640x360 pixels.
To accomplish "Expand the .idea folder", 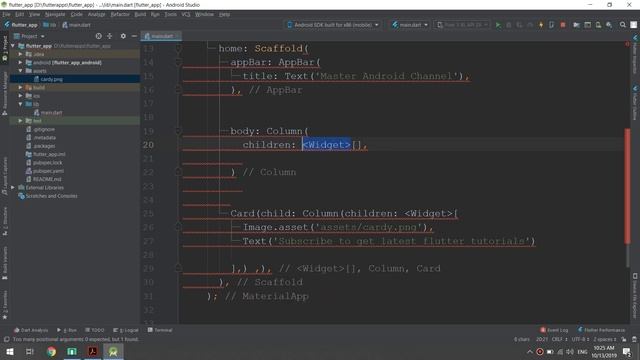I will pos(20,54).
